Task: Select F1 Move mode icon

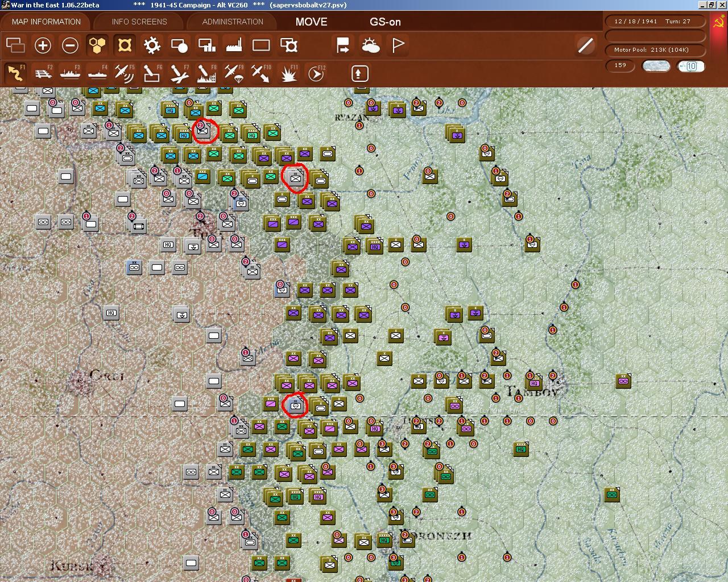Action: [15, 73]
